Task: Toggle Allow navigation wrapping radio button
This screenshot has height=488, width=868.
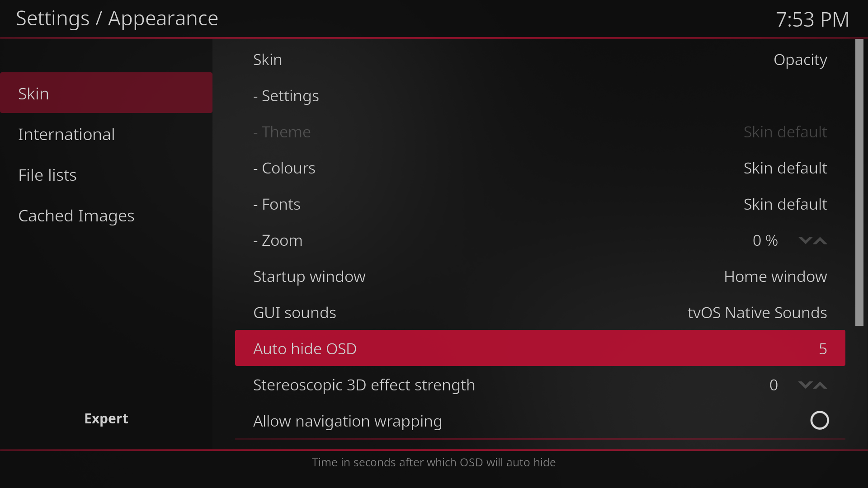Action: [x=819, y=421]
